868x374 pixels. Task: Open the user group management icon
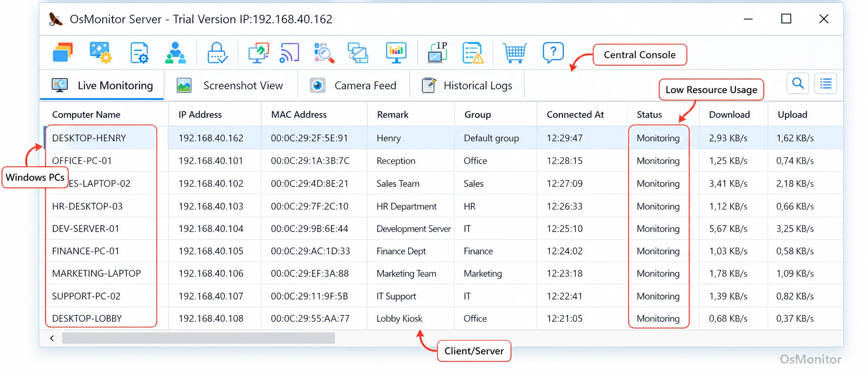point(175,53)
